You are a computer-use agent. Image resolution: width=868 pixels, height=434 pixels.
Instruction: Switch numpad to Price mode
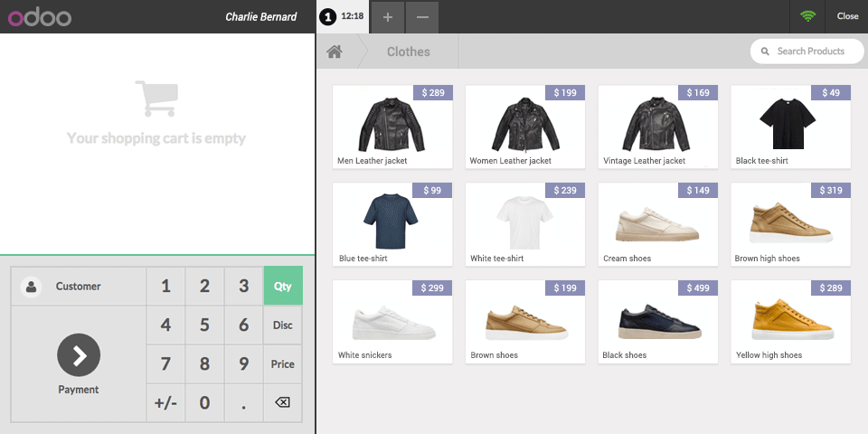[x=283, y=363]
